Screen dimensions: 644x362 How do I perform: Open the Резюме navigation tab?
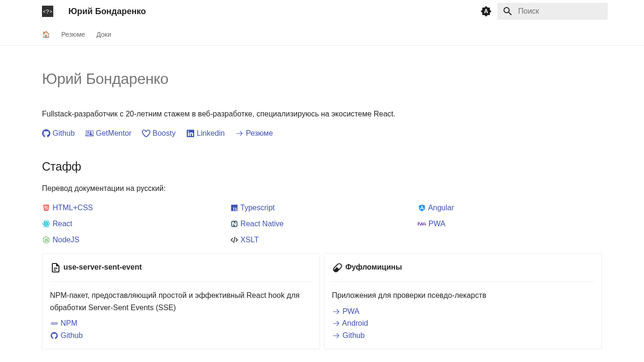tap(73, 34)
